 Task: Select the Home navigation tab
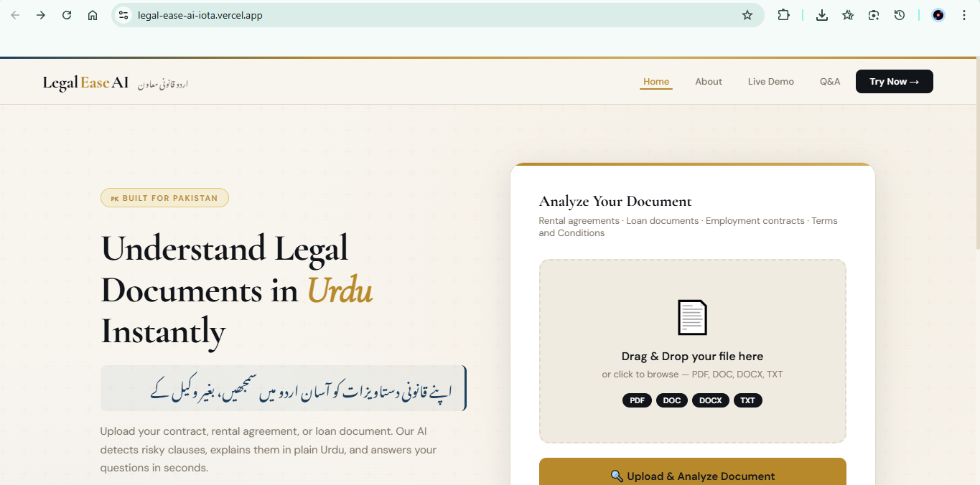(655, 81)
